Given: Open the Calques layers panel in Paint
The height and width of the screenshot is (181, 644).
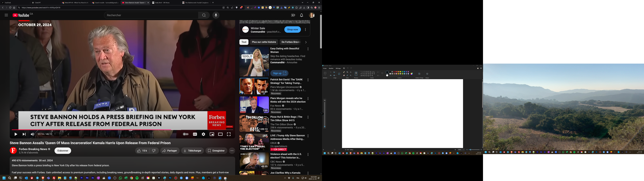Looking at the screenshot, I should tap(427, 74).
